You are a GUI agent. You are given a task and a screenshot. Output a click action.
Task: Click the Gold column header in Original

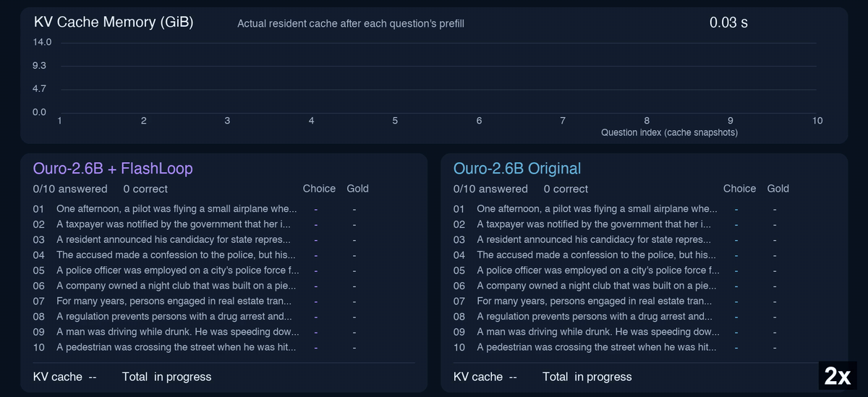point(778,189)
